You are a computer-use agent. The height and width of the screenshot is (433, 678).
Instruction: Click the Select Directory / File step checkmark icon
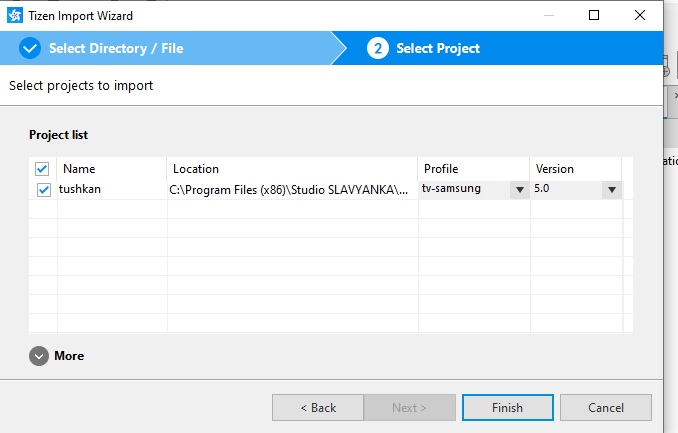pos(30,48)
